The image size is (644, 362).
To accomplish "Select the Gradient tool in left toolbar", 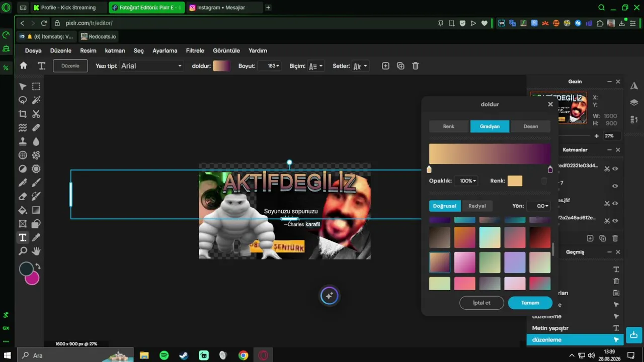I will click(x=36, y=210).
